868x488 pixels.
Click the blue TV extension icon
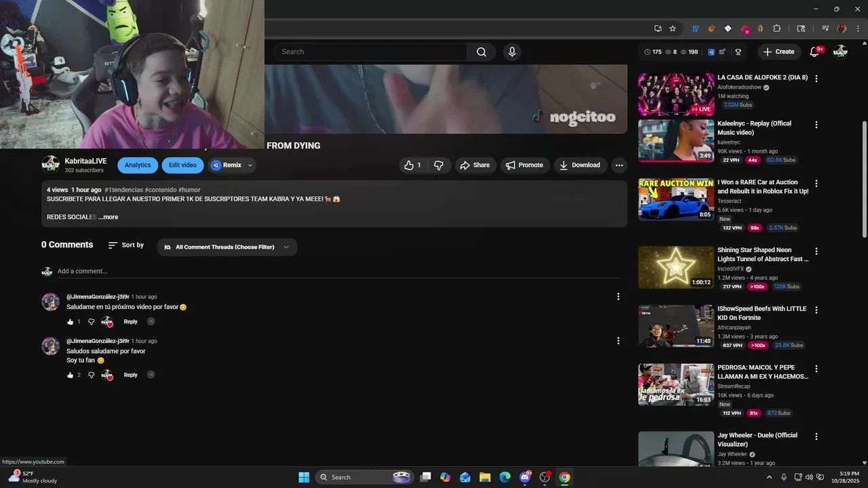coord(695,28)
